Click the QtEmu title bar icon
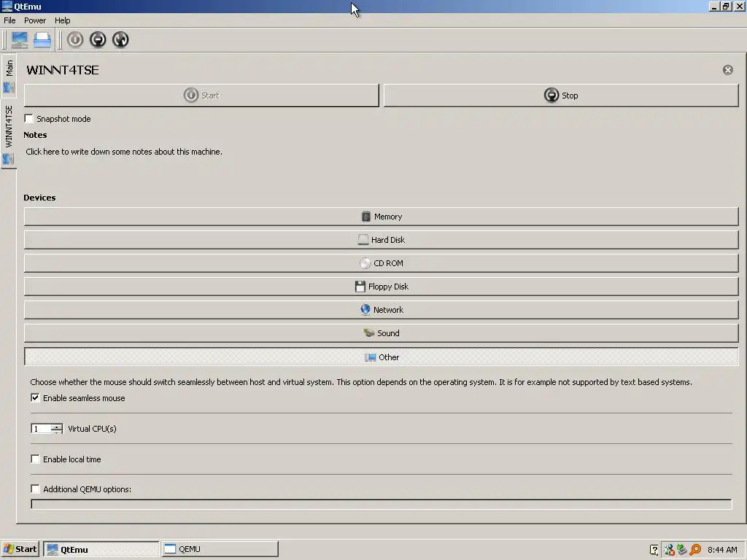Screen dimensions: 747x560 (7, 6)
